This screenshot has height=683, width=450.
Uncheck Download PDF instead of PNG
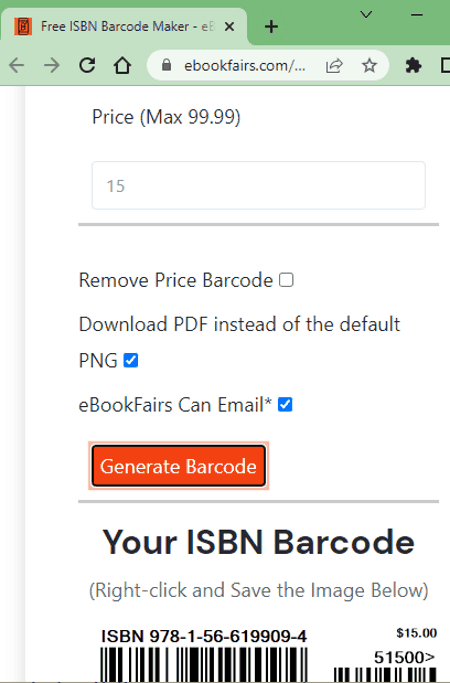131,360
